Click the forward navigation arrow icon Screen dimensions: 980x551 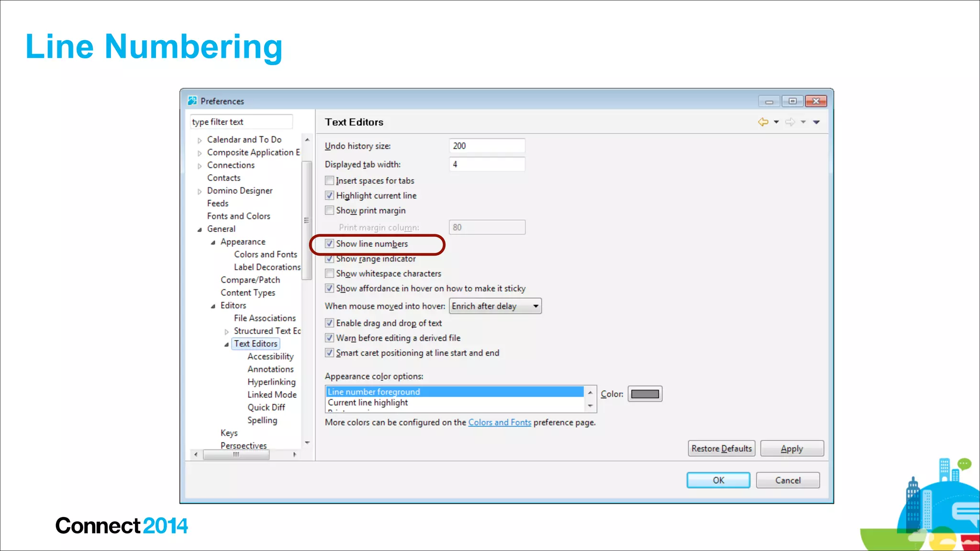tap(790, 122)
